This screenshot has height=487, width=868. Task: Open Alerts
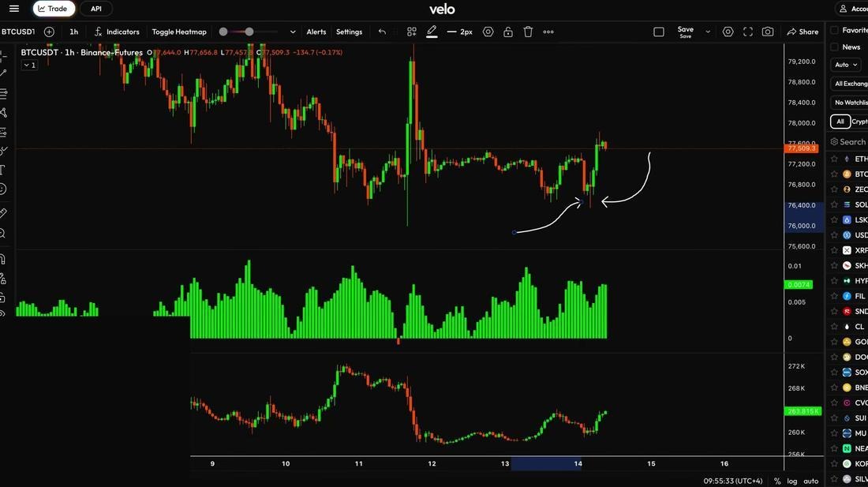click(316, 32)
